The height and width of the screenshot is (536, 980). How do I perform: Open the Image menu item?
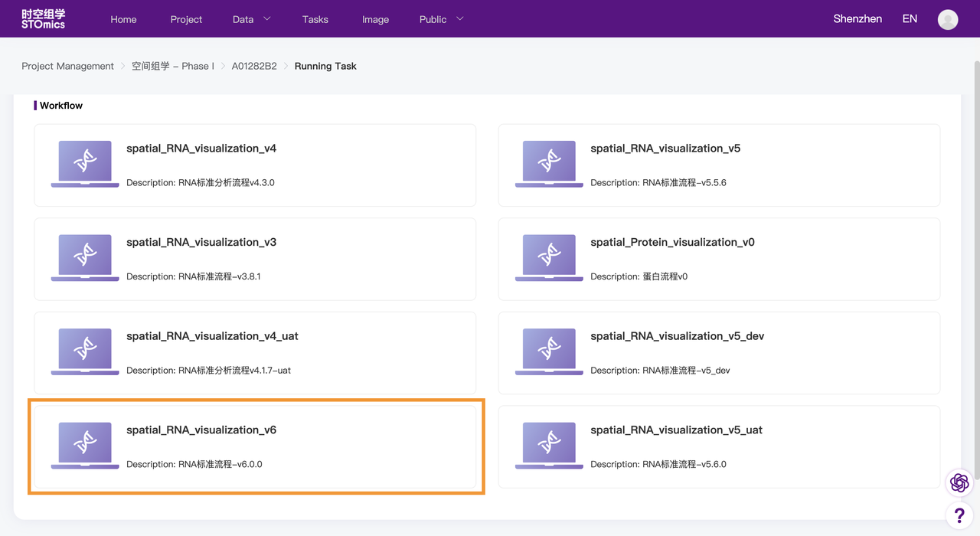[x=375, y=19]
